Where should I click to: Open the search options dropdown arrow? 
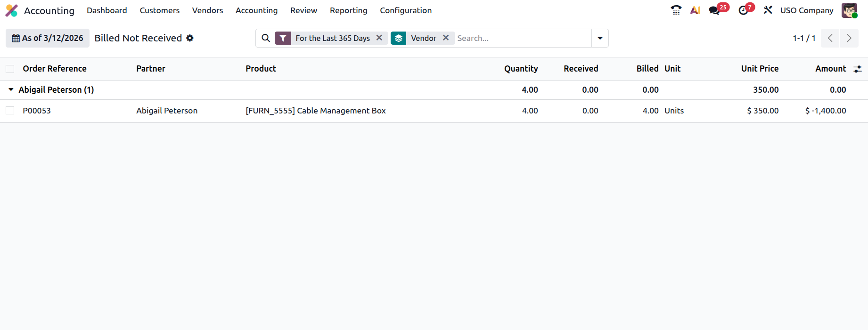[600, 38]
